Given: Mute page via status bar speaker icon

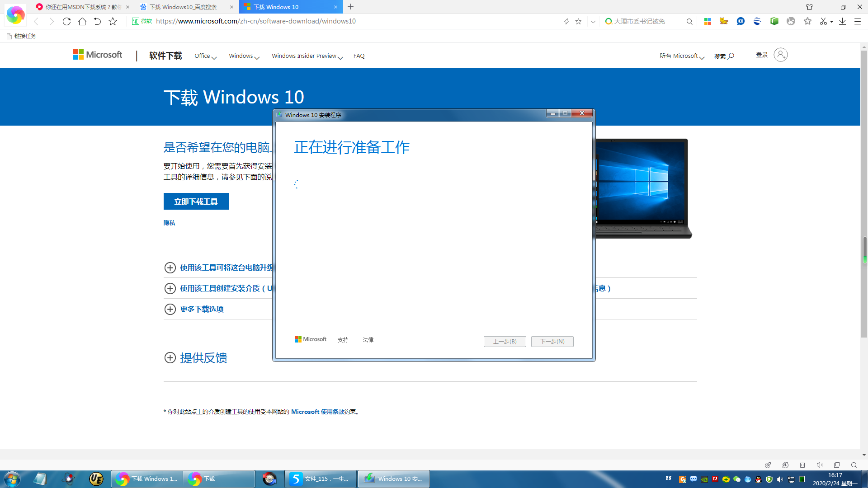Looking at the screenshot, I should (820, 465).
